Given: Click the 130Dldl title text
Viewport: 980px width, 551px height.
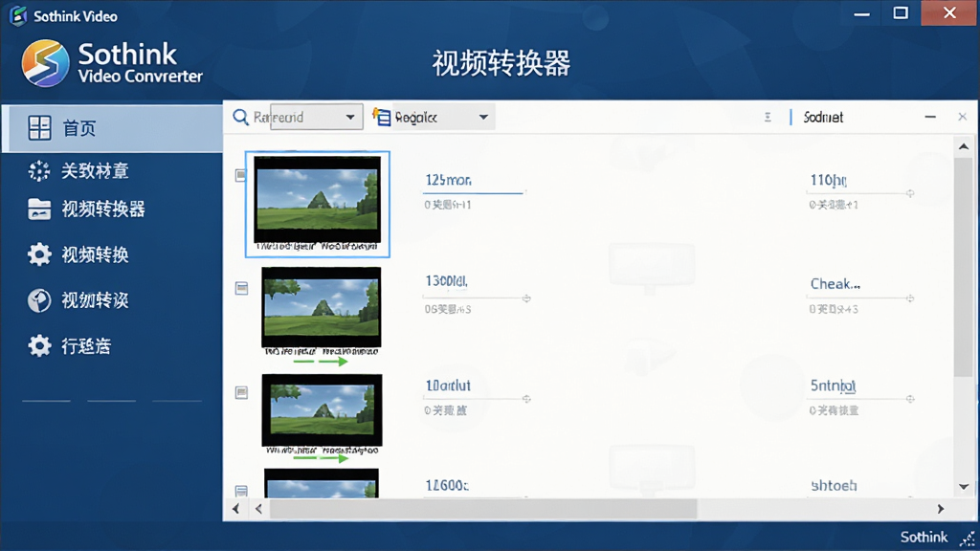Looking at the screenshot, I should (446, 281).
